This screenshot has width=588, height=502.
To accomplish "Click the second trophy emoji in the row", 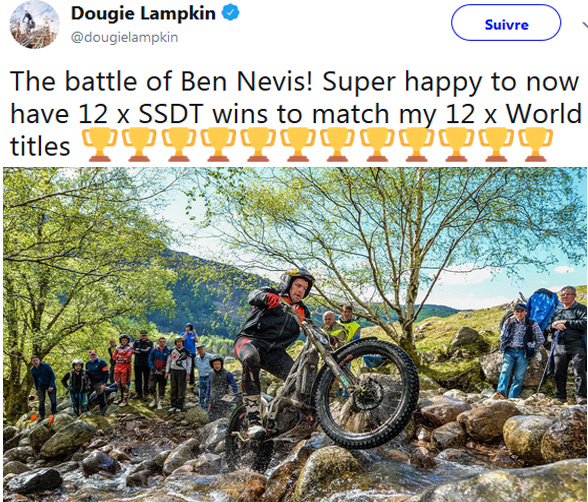I will 139,144.
